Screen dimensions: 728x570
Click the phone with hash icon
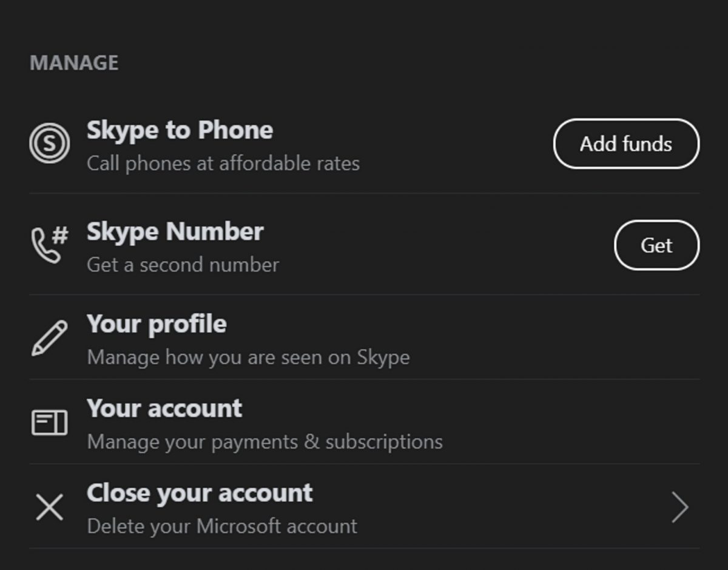pyautogui.click(x=49, y=245)
